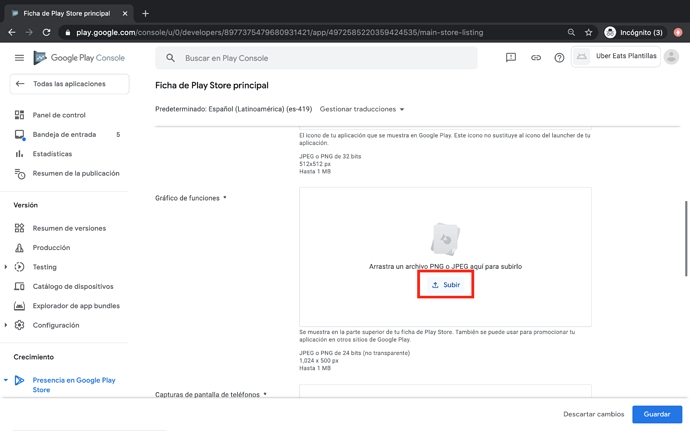
Task: Go back to Todas las aplicaciones
Action: click(68, 84)
